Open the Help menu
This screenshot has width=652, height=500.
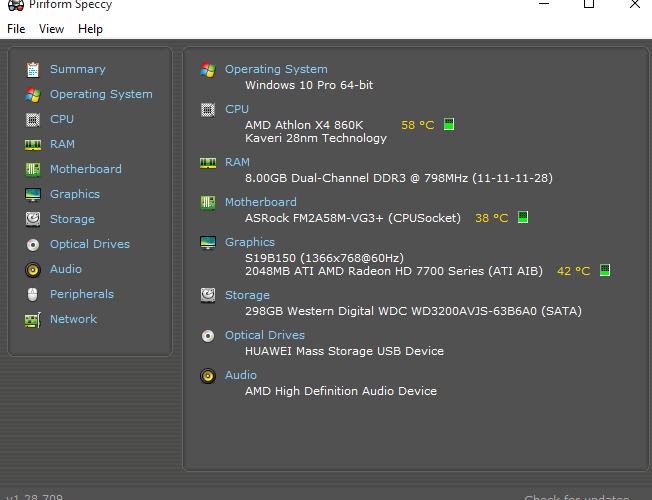90,29
